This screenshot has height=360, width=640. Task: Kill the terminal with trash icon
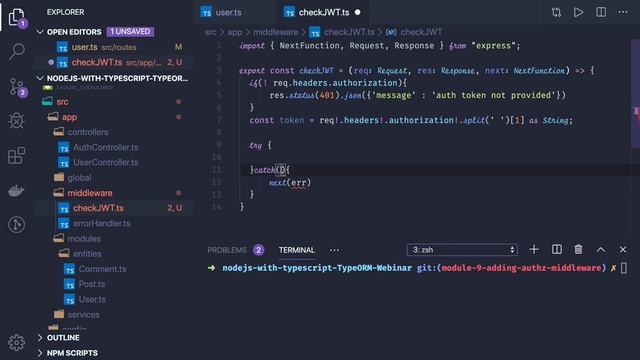pos(578,249)
